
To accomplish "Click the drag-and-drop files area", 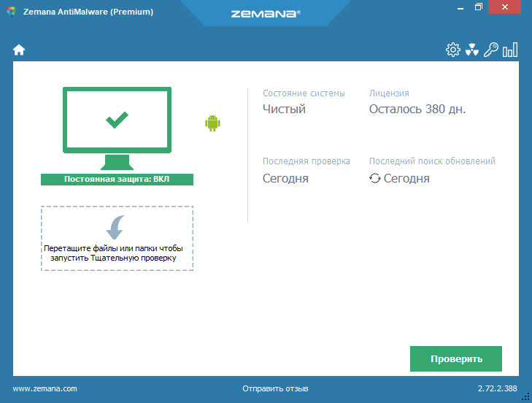I will (117, 238).
